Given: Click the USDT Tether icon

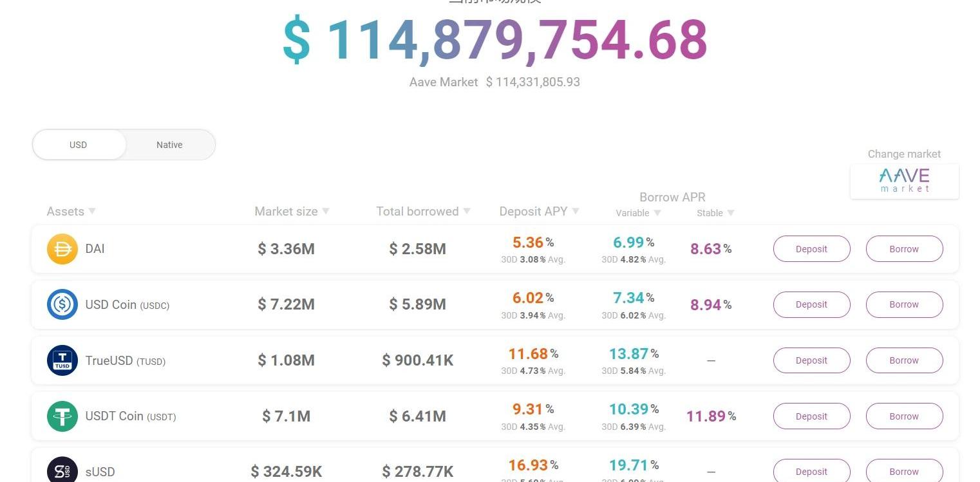Looking at the screenshot, I should coord(62,416).
